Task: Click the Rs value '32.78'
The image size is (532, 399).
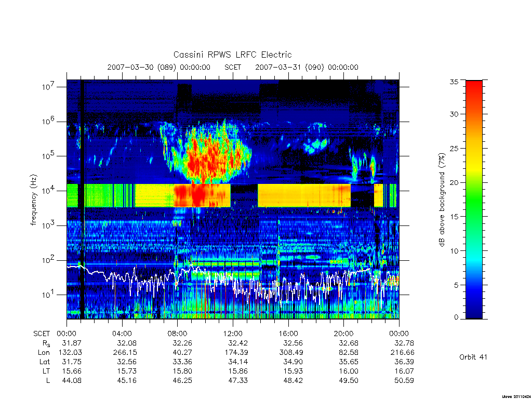Action: [x=404, y=343]
